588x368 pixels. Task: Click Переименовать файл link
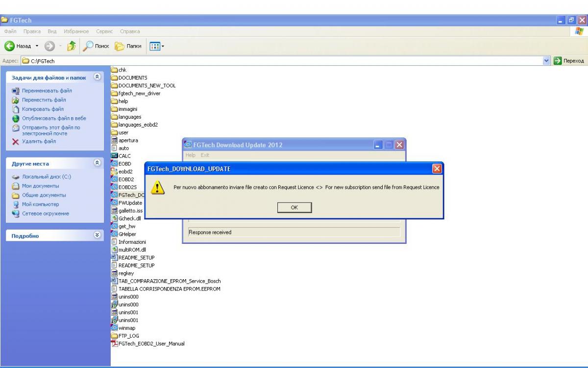pyautogui.click(x=47, y=91)
